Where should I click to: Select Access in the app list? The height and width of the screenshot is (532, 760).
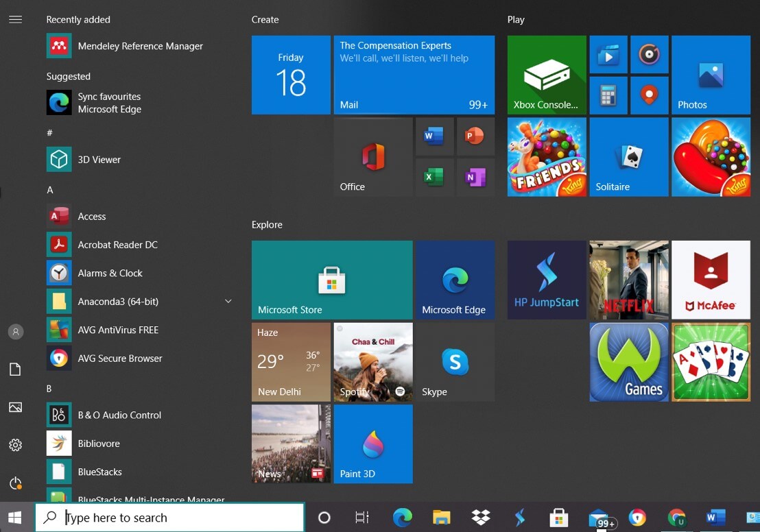(x=92, y=217)
